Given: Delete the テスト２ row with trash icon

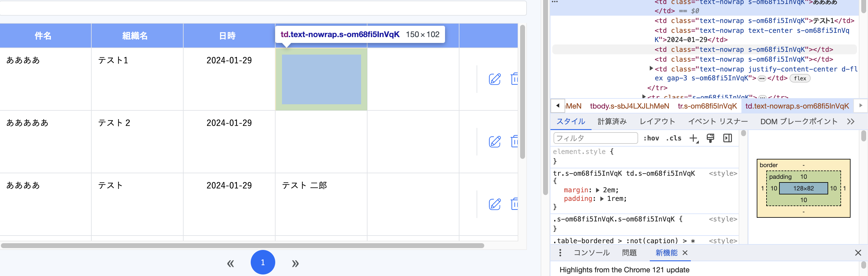Looking at the screenshot, I should [514, 141].
